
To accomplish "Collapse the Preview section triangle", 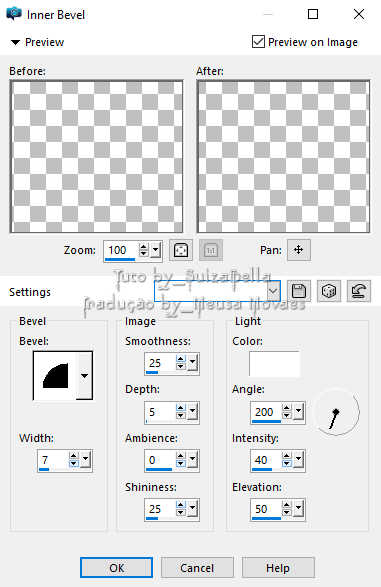I will 15,42.
